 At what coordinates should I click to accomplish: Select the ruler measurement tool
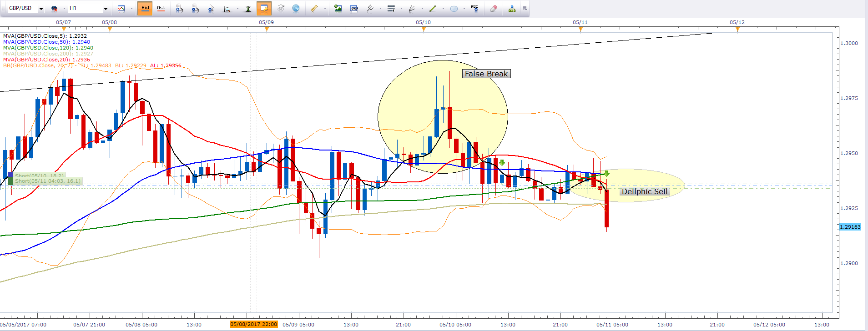pos(314,9)
